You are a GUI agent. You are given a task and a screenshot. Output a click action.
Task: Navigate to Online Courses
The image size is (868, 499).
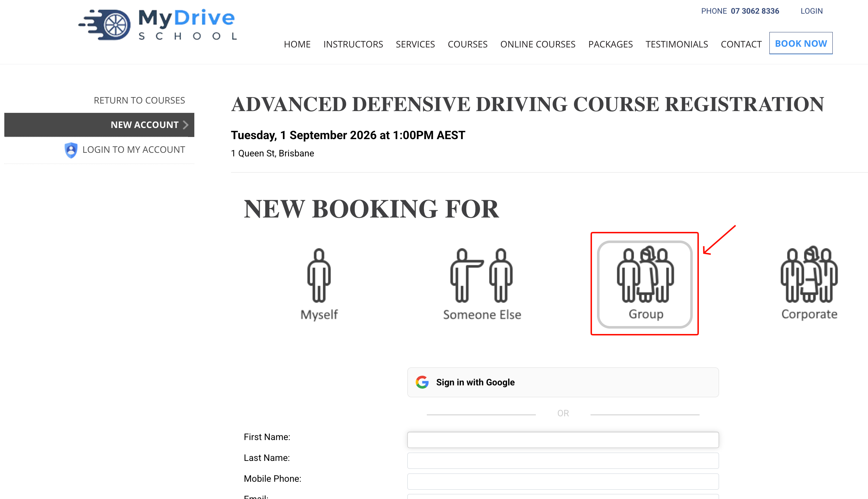(538, 44)
